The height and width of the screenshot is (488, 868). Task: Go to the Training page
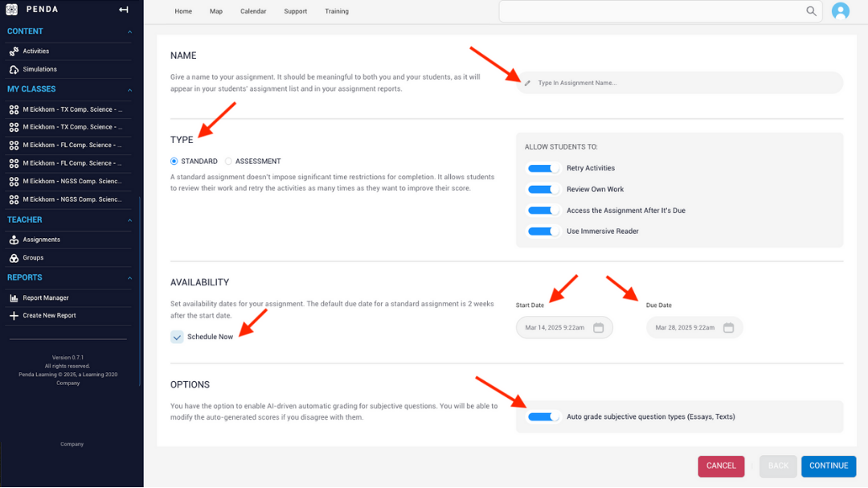tap(337, 11)
